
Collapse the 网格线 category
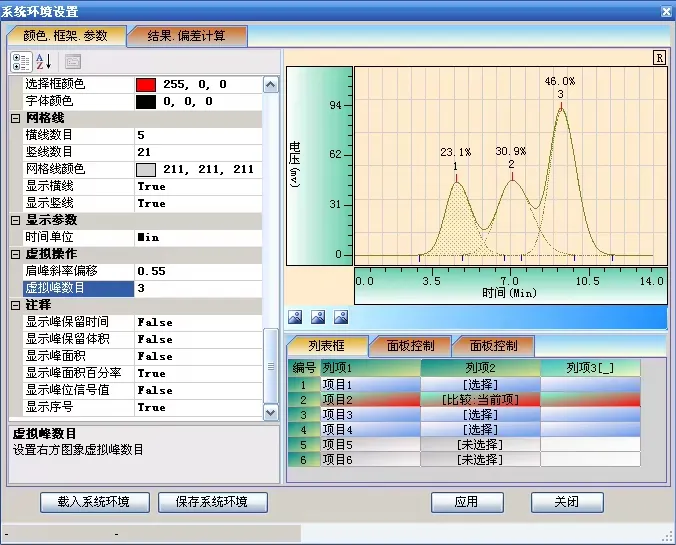click(x=16, y=118)
